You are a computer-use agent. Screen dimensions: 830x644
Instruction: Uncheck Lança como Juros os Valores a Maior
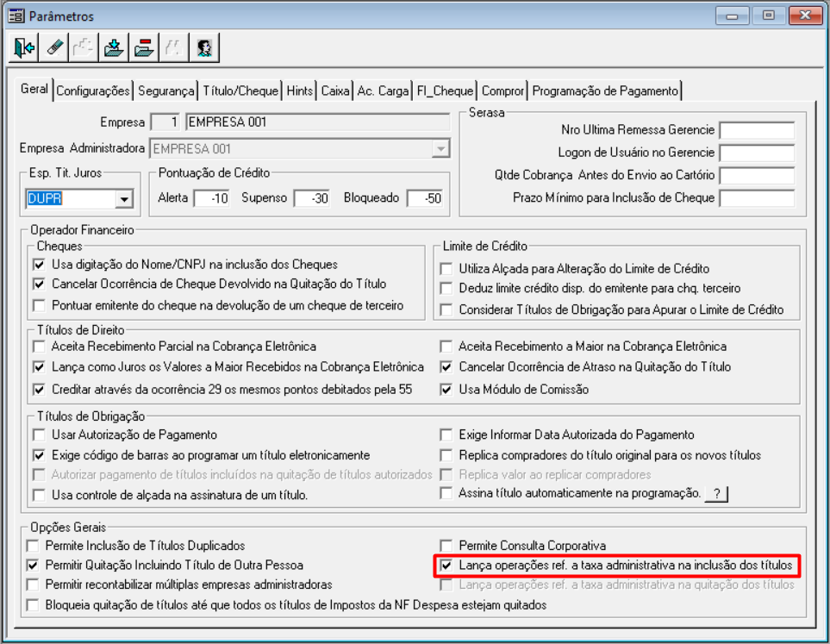(x=39, y=367)
